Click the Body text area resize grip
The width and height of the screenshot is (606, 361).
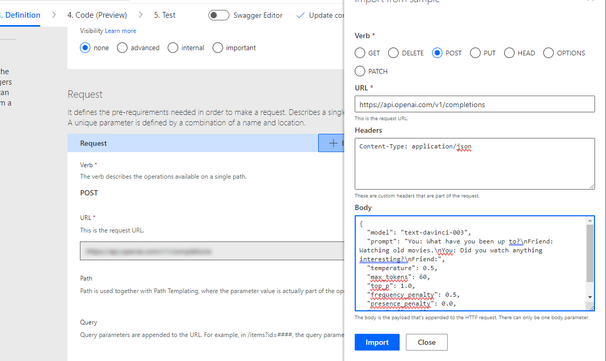pyautogui.click(x=591, y=307)
